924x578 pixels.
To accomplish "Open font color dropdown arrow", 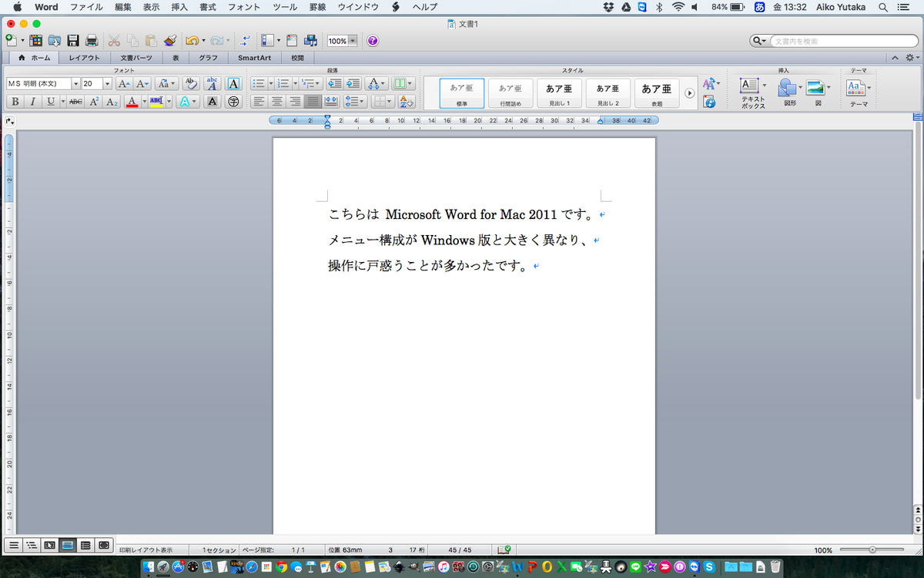I will click(143, 101).
